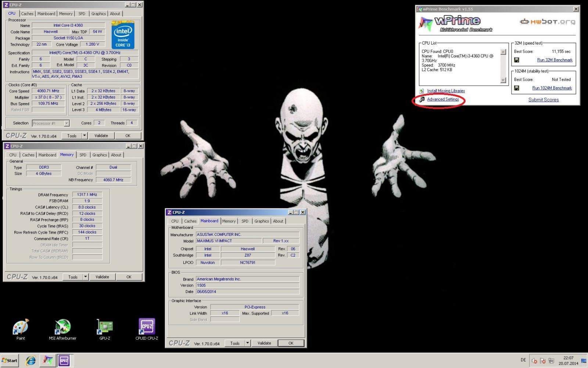Viewport: 588px width, 368px height.
Task: Click Validate in the Mainboard window
Action: point(264,343)
